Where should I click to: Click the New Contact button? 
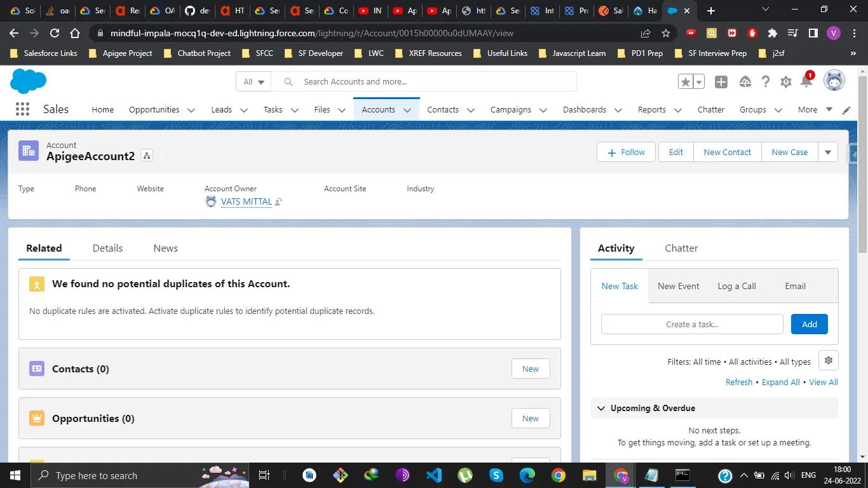(727, 152)
